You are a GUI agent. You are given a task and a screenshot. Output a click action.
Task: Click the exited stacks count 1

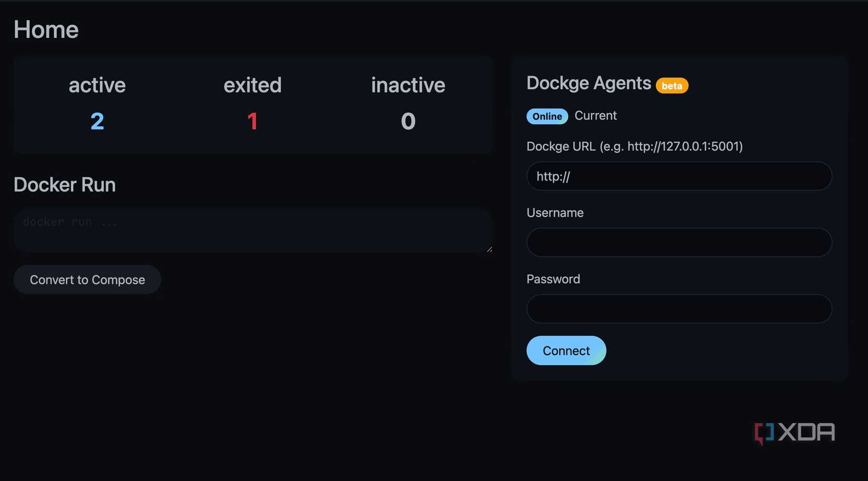point(253,122)
